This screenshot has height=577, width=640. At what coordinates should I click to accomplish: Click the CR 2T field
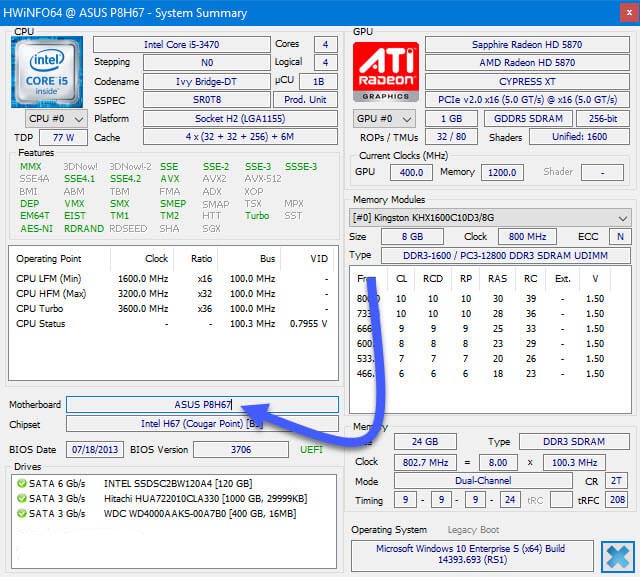click(x=616, y=481)
